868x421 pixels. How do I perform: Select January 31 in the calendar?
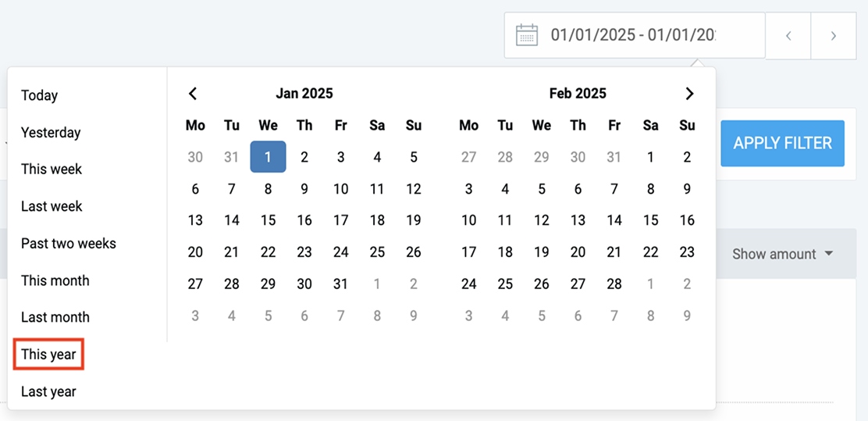point(341,284)
